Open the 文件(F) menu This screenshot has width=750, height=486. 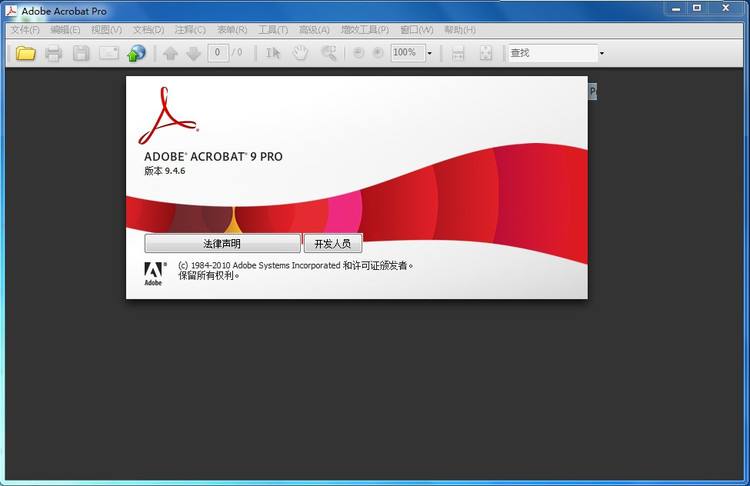click(x=25, y=30)
